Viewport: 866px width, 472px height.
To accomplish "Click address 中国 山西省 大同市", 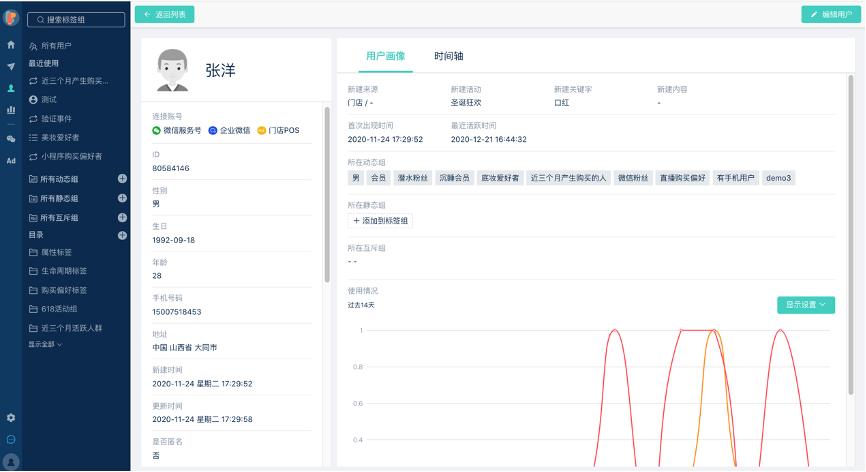I will [x=184, y=348].
